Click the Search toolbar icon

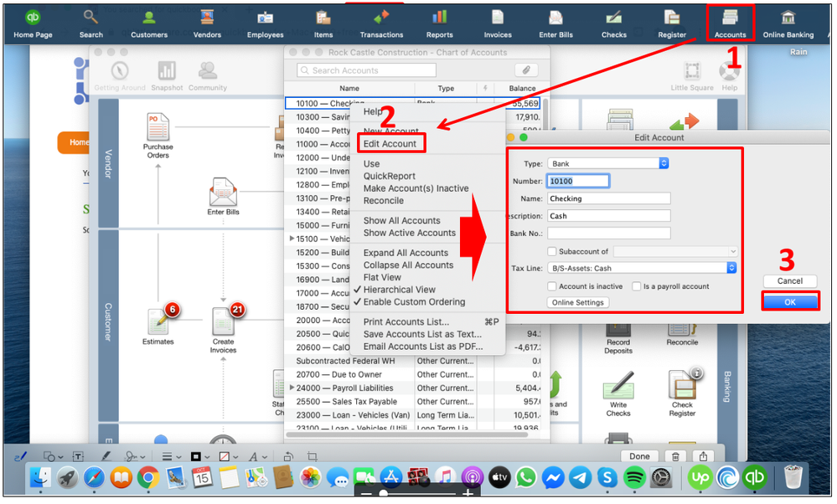click(90, 24)
